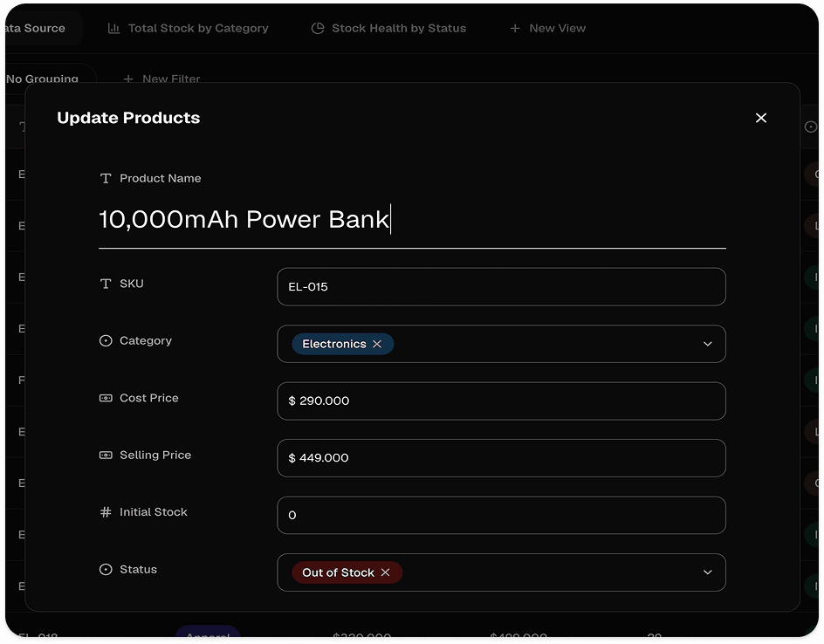
Task: Expand the Status dropdown chevron
Action: pyautogui.click(x=707, y=572)
